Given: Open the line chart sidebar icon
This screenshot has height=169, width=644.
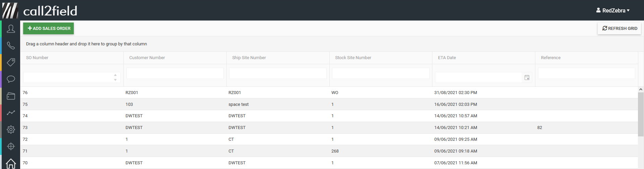Looking at the screenshot, I should click(x=11, y=113).
